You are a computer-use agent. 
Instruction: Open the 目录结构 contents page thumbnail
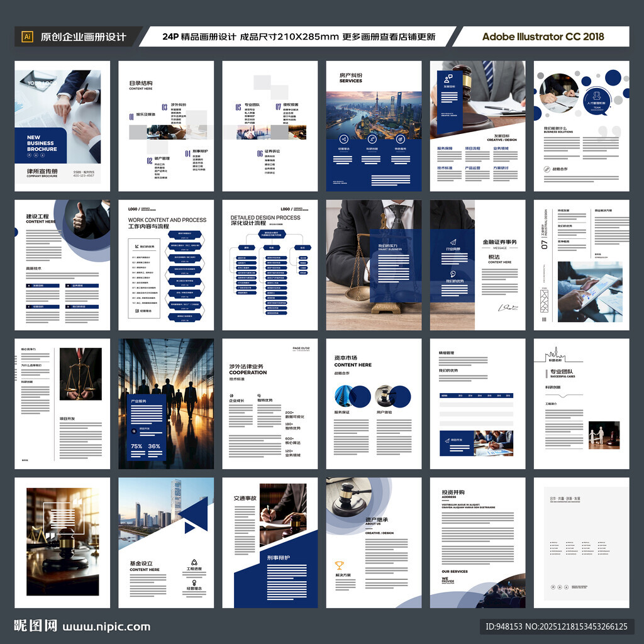click(x=166, y=126)
